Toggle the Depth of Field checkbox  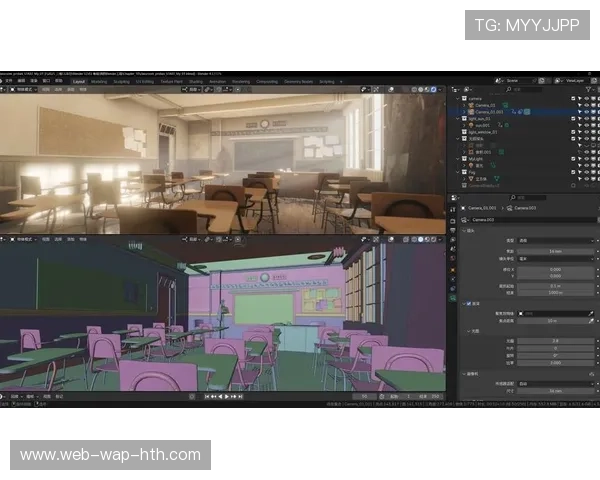[x=467, y=303]
